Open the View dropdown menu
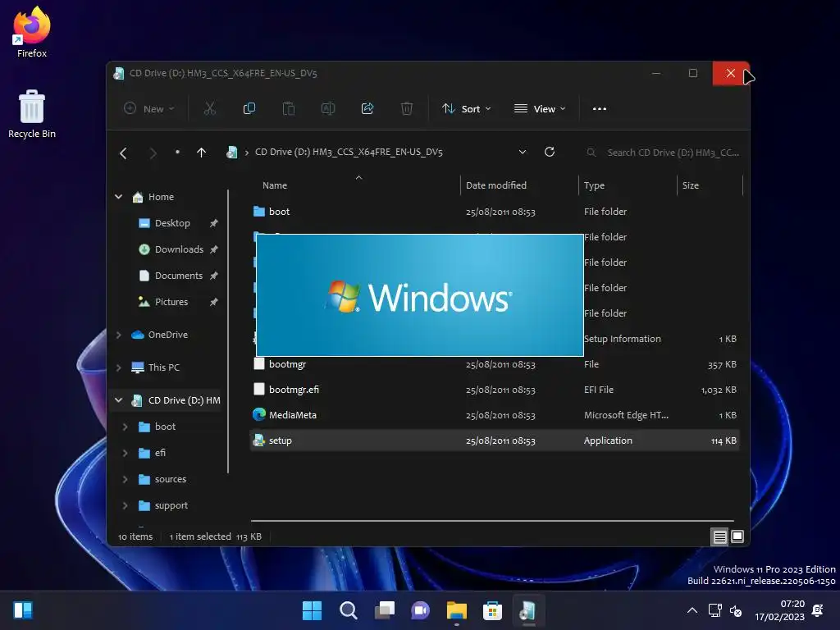The height and width of the screenshot is (630, 840). click(540, 109)
